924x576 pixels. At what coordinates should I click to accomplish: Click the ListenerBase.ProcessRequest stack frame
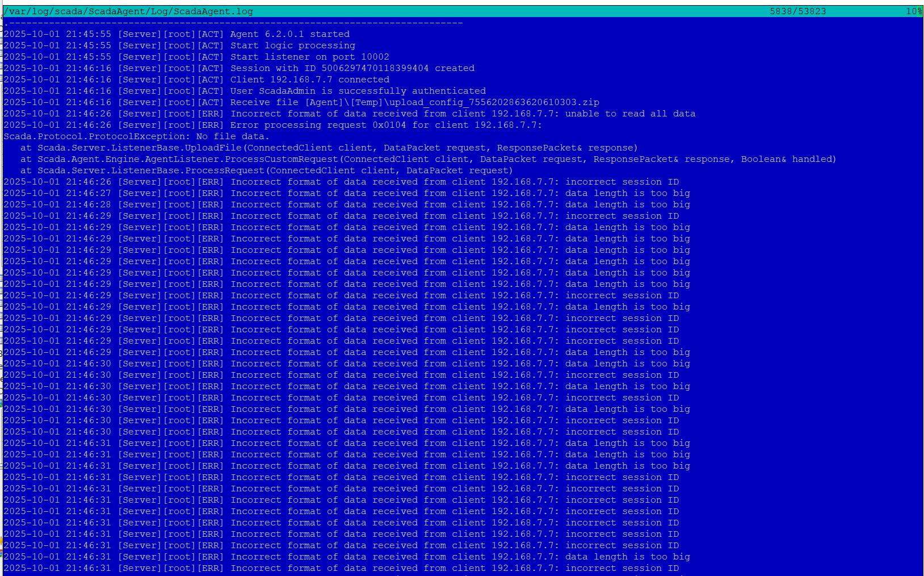point(267,170)
